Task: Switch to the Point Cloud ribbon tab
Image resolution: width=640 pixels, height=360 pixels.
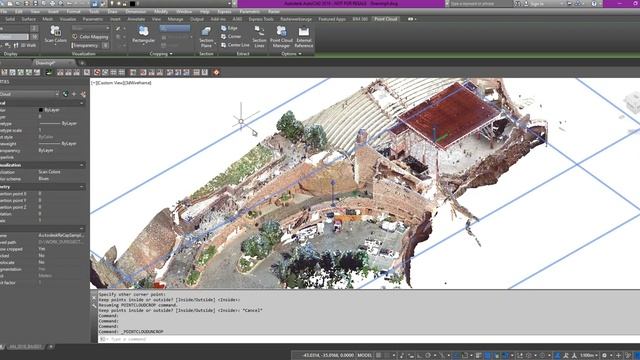Action: tap(386, 19)
